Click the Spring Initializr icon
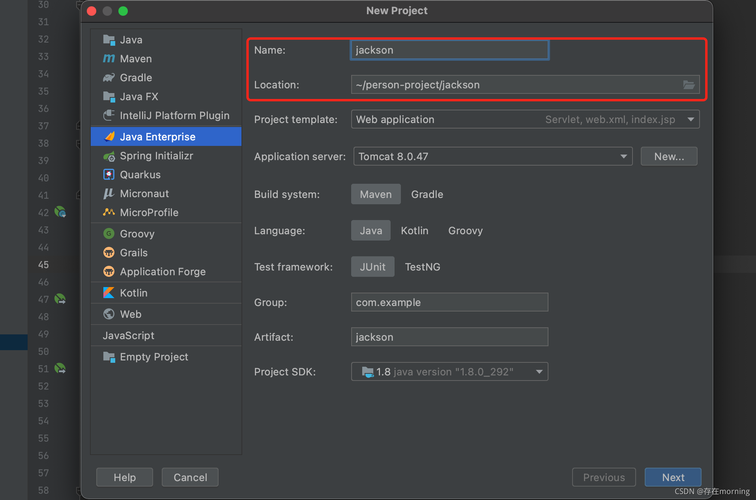 [109, 156]
